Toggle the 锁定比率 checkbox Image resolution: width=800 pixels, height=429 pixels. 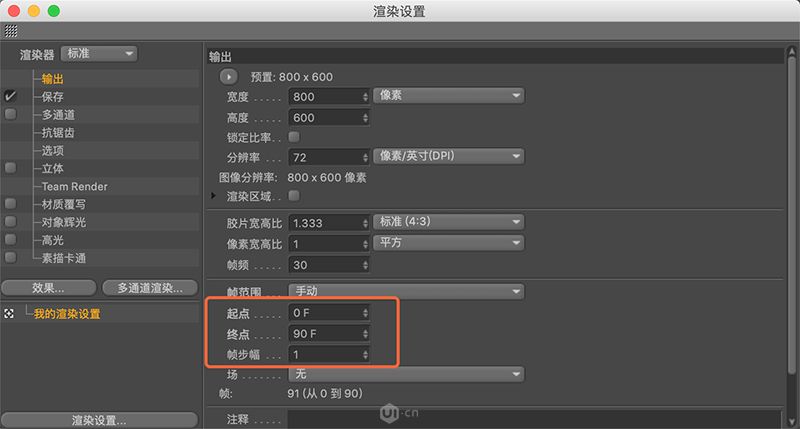point(294,136)
